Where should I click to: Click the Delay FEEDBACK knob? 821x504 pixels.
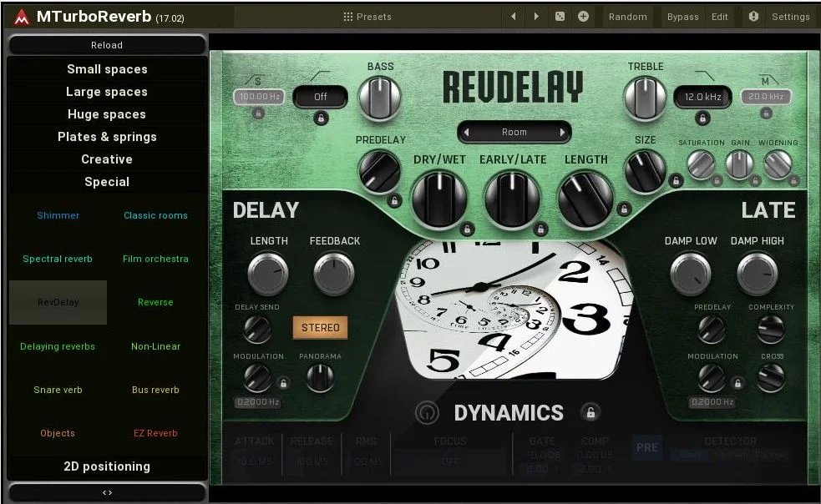click(334, 273)
